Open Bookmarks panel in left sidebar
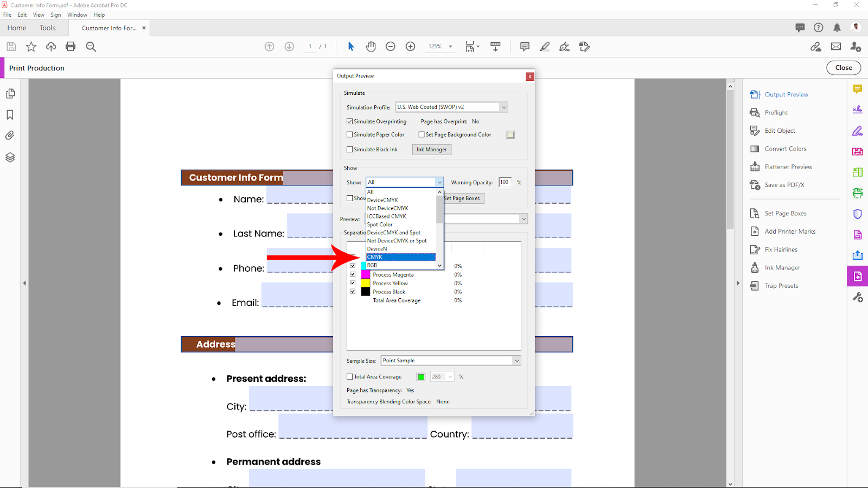The image size is (868, 488). click(10, 115)
